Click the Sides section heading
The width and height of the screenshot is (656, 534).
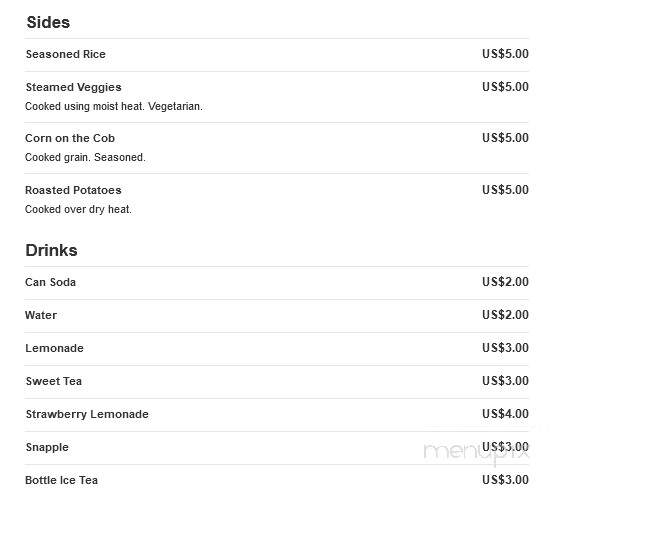[48, 22]
